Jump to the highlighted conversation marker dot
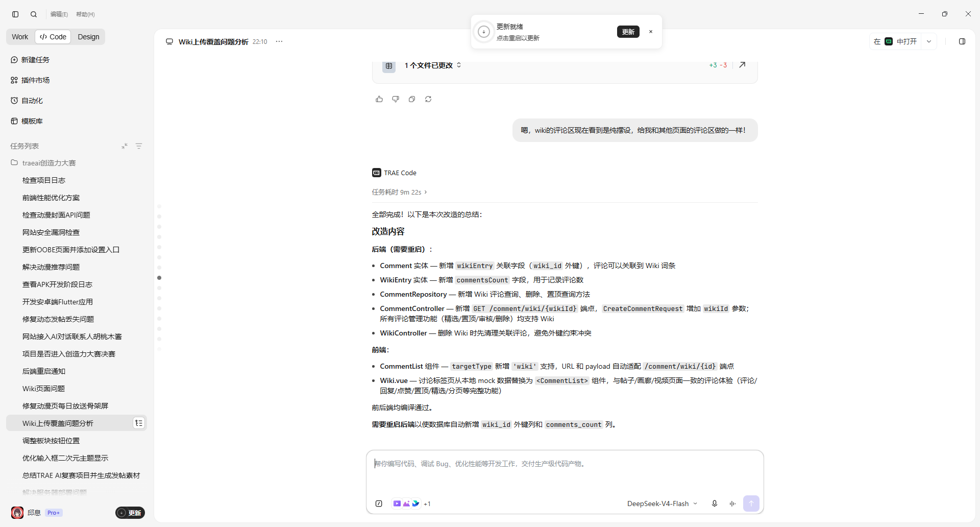The width and height of the screenshot is (980, 527). tap(159, 278)
